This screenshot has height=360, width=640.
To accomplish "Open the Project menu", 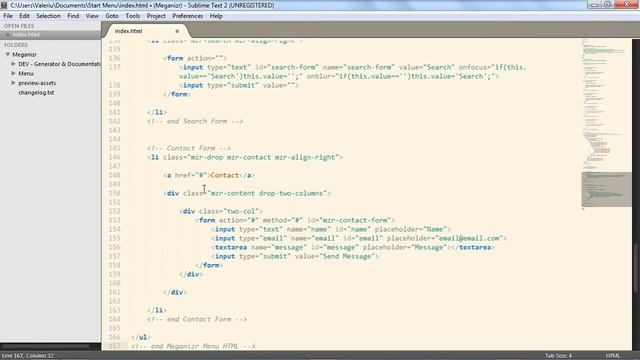I will (x=156, y=16).
